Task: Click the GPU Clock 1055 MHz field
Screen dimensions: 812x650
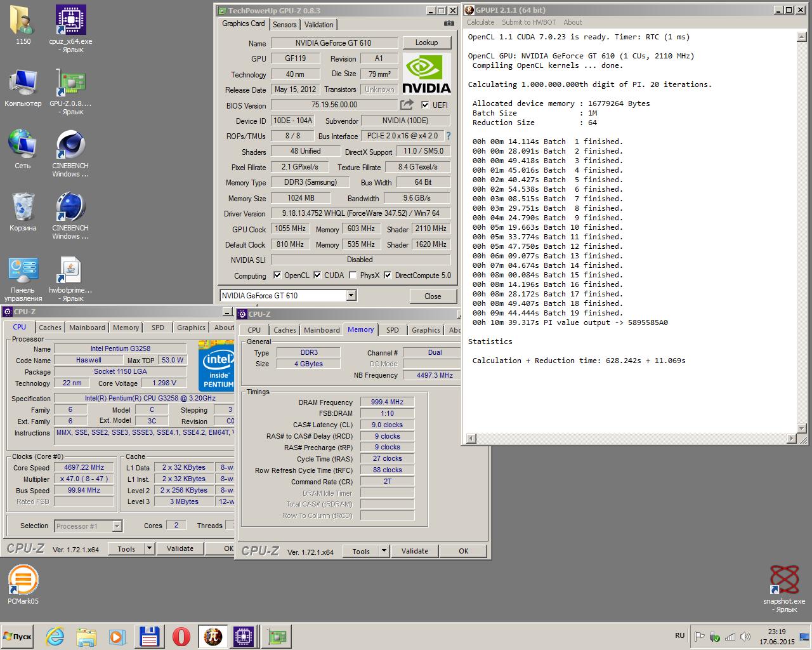Action: [x=291, y=229]
